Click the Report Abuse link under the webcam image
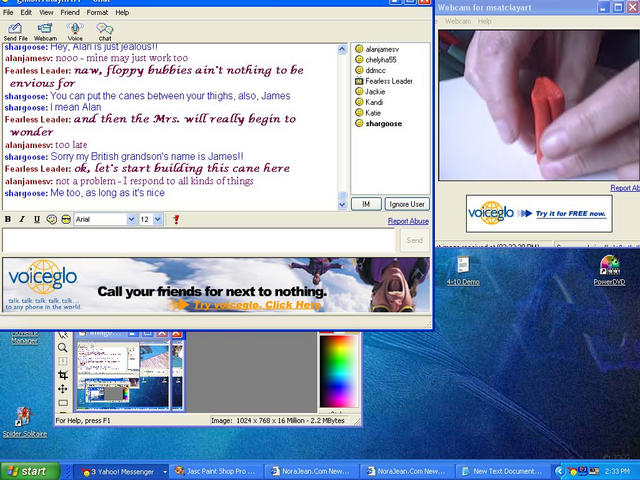The image size is (640, 480). (x=625, y=188)
